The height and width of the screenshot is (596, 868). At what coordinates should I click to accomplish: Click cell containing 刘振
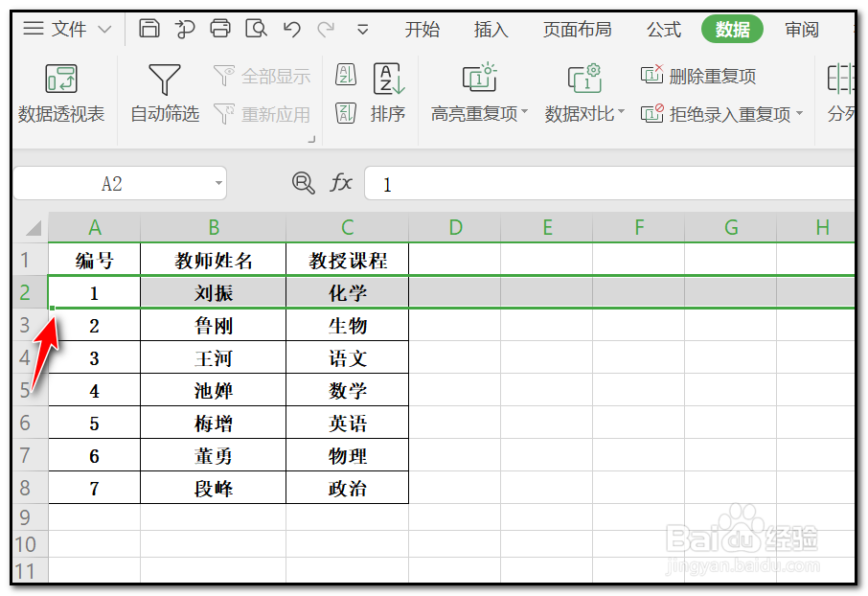(x=213, y=292)
